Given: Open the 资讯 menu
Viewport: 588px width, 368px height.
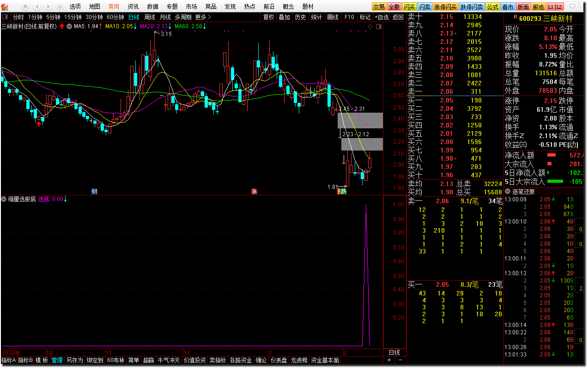Looking at the screenshot, I should point(133,6).
